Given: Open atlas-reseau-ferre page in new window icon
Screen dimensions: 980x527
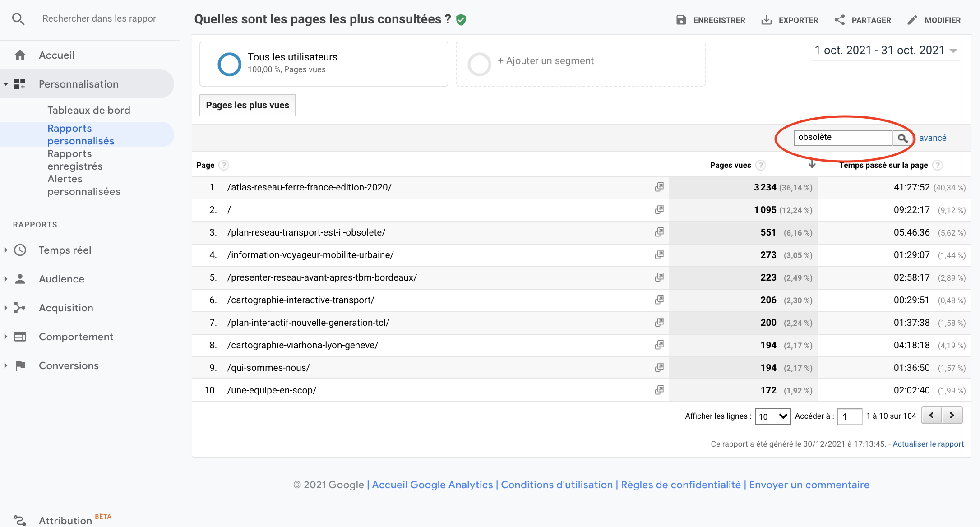Looking at the screenshot, I should tap(659, 187).
